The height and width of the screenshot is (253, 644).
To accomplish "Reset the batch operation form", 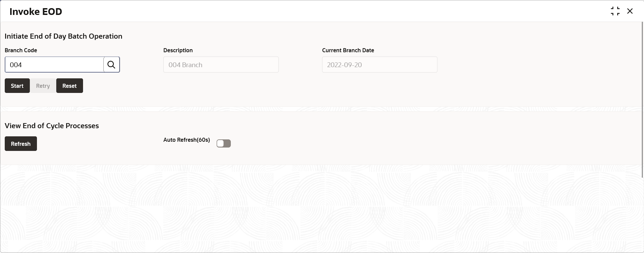I will click(69, 85).
